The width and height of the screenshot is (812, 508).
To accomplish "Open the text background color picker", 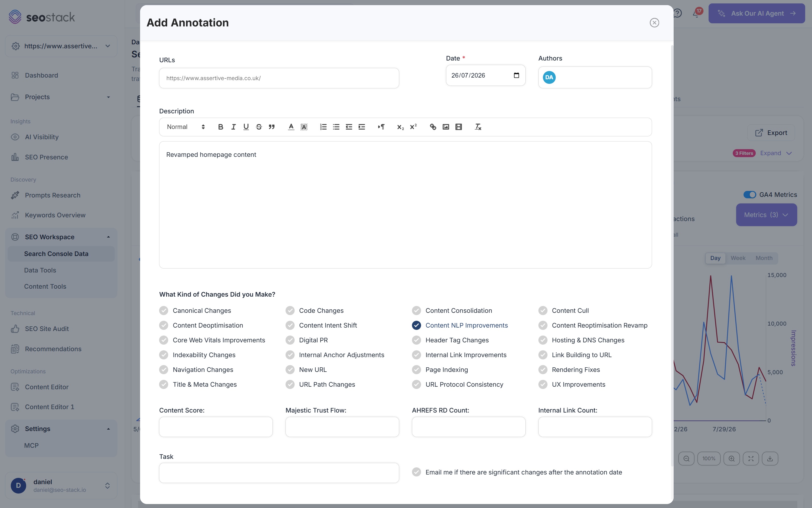I will [x=304, y=127].
